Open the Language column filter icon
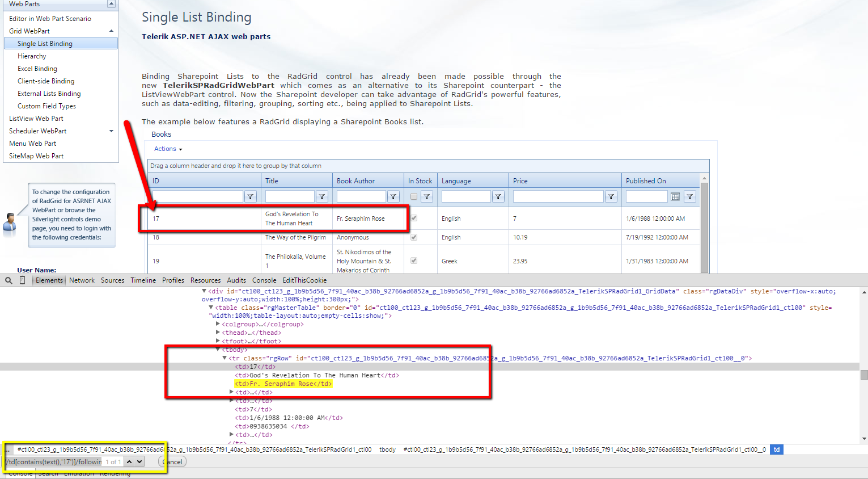 click(x=498, y=196)
